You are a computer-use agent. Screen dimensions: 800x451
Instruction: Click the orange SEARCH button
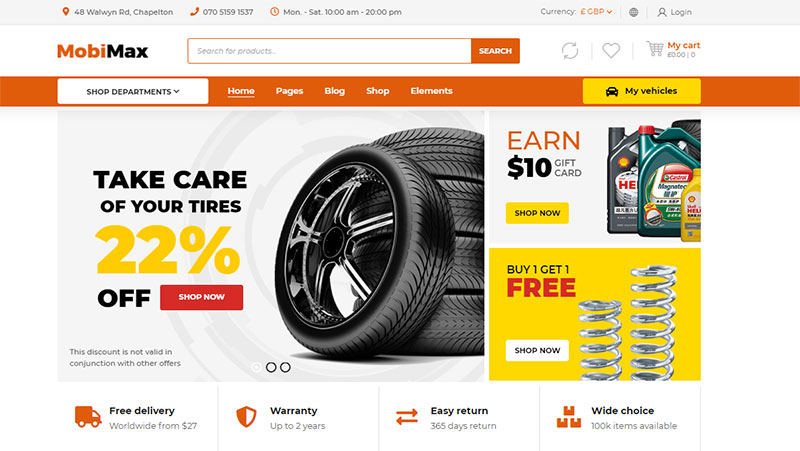(495, 51)
